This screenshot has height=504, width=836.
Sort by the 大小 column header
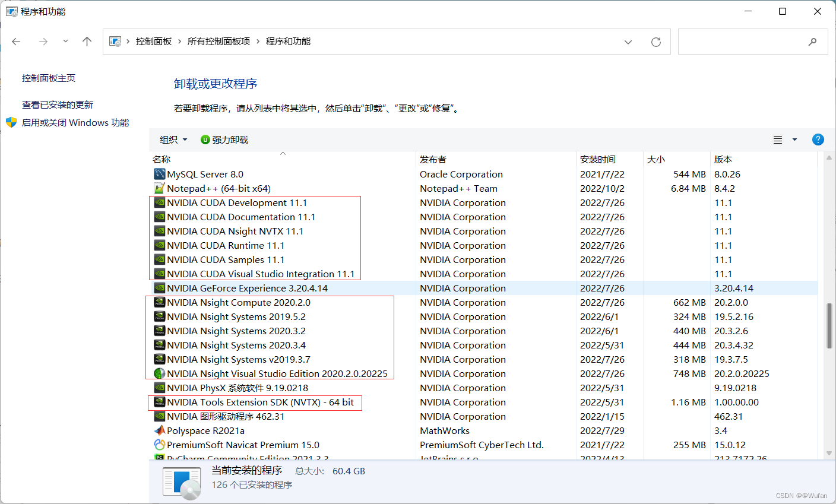pyautogui.click(x=677, y=159)
